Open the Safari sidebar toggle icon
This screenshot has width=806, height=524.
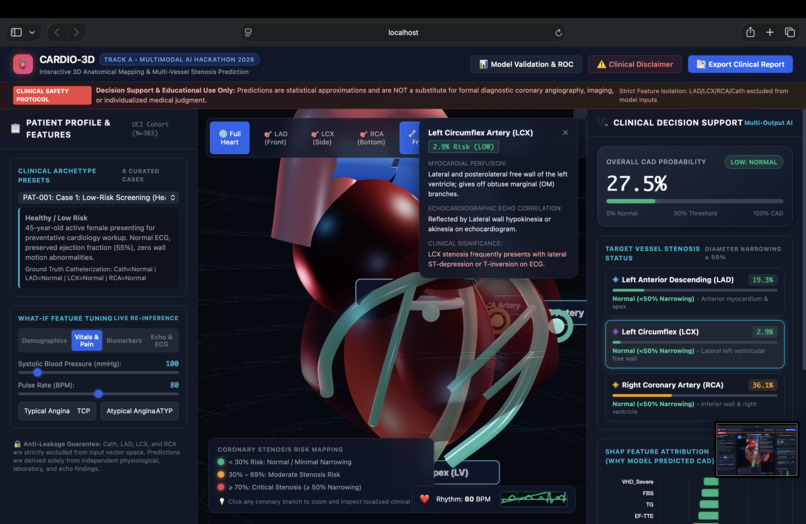pos(16,32)
